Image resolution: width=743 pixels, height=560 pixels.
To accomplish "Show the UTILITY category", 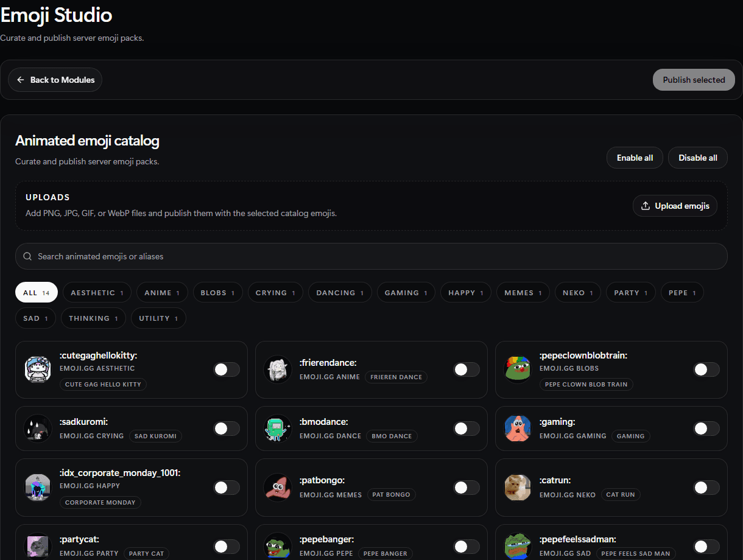I will tap(159, 318).
